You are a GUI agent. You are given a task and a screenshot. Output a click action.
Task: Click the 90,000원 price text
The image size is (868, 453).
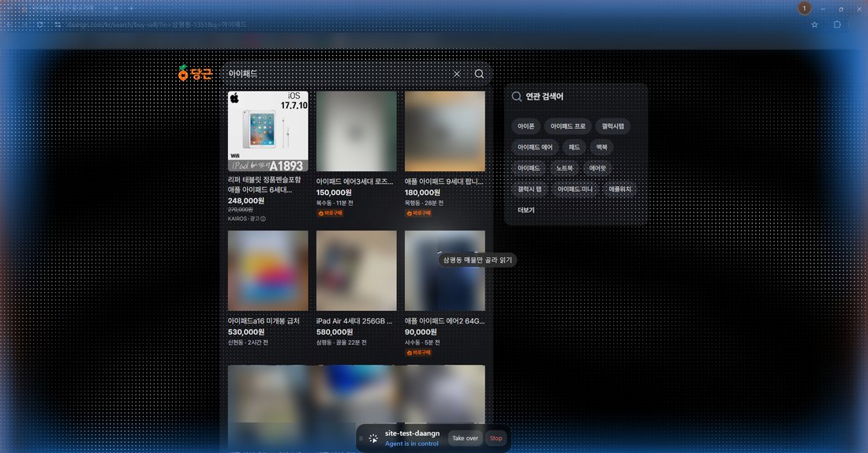click(421, 332)
